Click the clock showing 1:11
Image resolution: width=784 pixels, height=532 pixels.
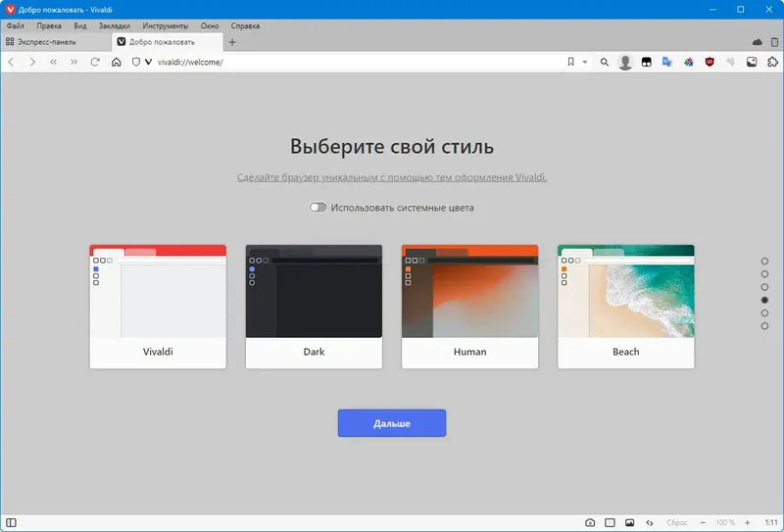tap(771, 522)
